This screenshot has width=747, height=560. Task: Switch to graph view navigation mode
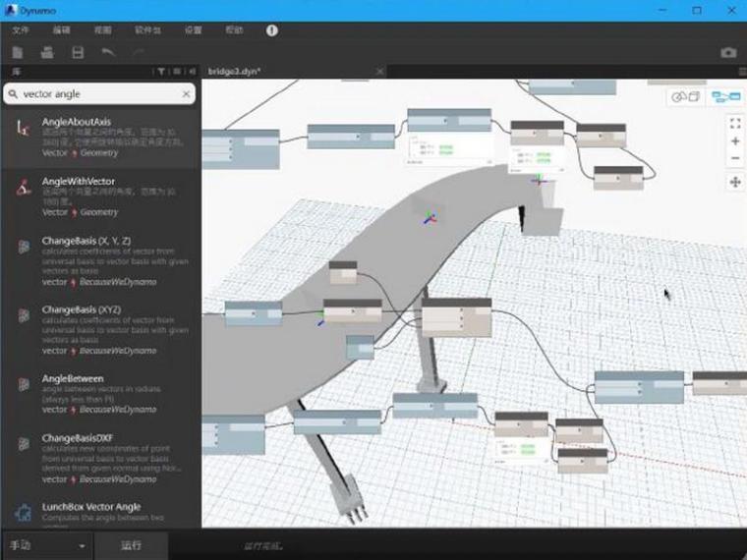click(x=725, y=96)
